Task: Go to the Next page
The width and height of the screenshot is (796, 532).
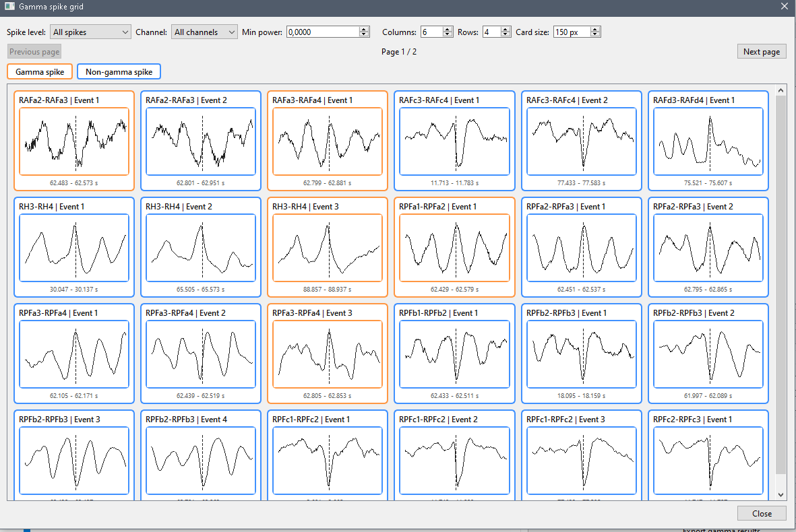Action: [x=762, y=51]
